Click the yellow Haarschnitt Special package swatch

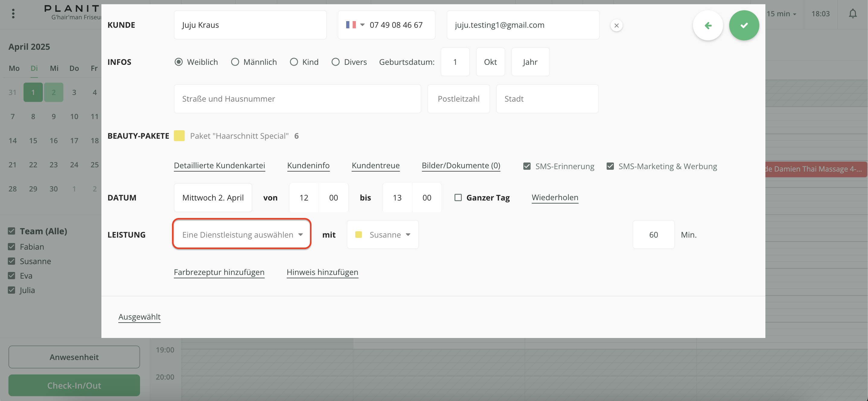179,136
